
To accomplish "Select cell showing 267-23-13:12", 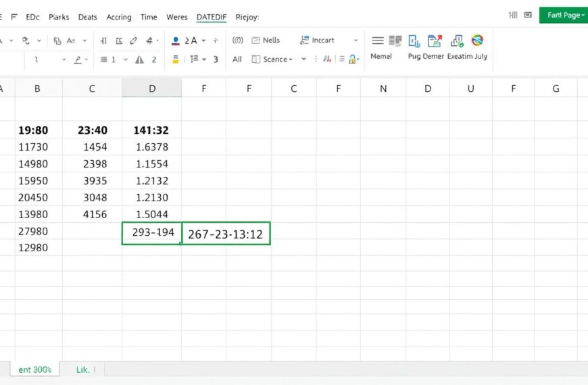I will [x=226, y=234].
